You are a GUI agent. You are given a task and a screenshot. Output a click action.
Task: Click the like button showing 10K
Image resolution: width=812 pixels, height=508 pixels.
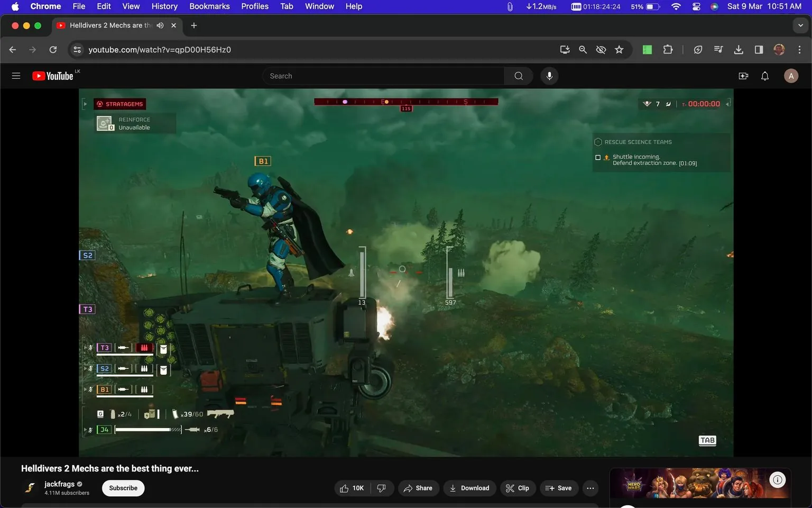(x=352, y=488)
